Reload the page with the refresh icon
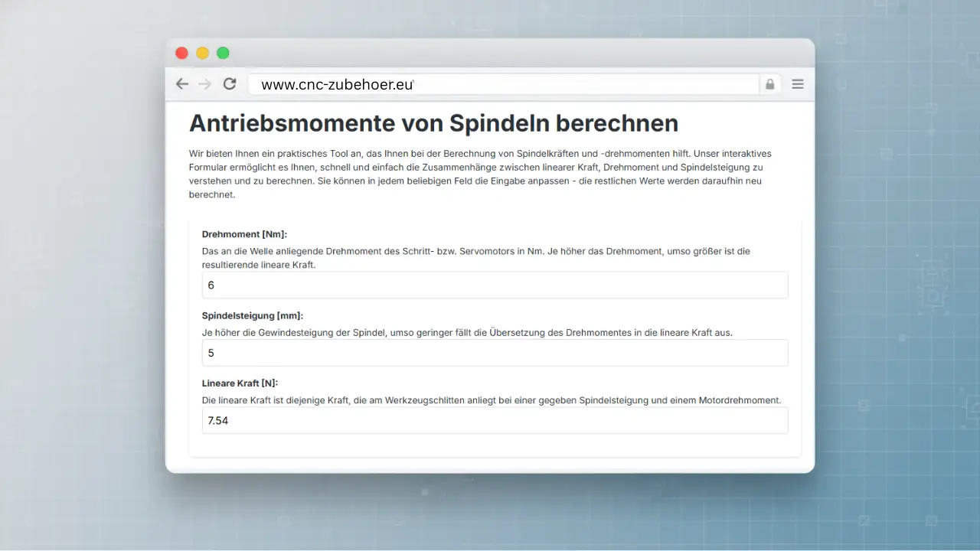This screenshot has height=551, width=980. point(230,84)
